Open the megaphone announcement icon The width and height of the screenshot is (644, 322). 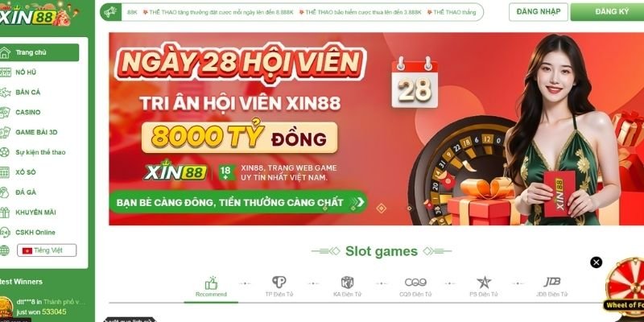tap(110, 12)
